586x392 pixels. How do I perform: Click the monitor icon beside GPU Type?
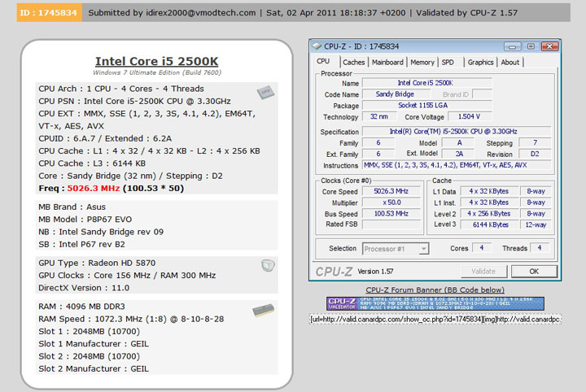click(x=268, y=265)
